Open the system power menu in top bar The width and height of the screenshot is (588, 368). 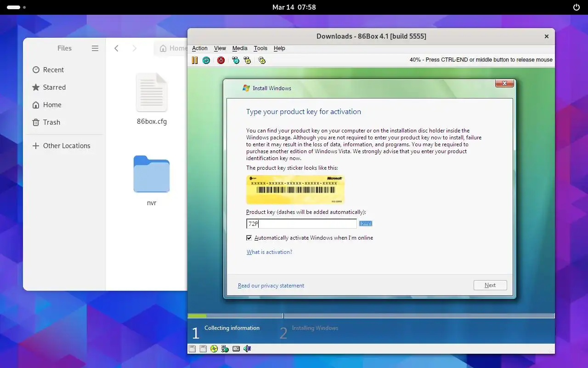tap(577, 7)
